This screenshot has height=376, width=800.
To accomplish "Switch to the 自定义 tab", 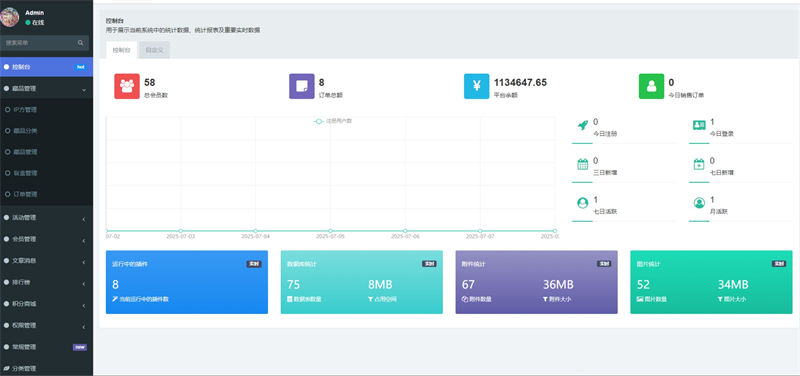I will [x=155, y=51].
